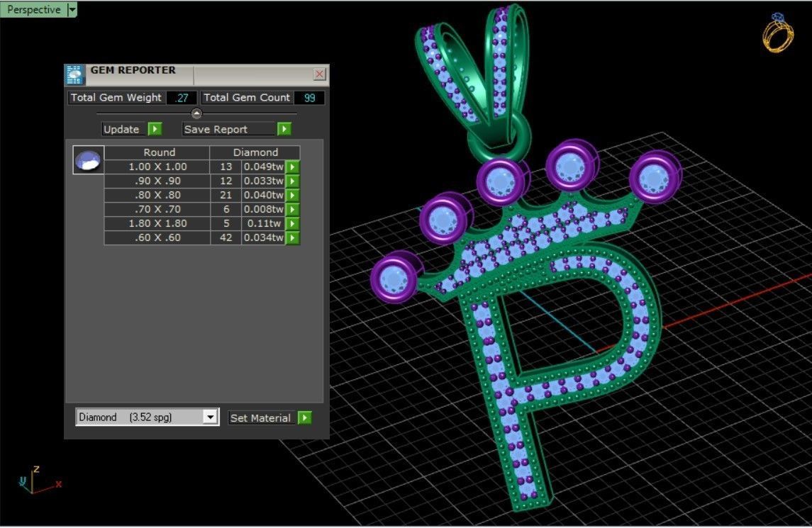The height and width of the screenshot is (528, 812).
Task: Click the Total Gem Count value 99
Action: [x=309, y=98]
